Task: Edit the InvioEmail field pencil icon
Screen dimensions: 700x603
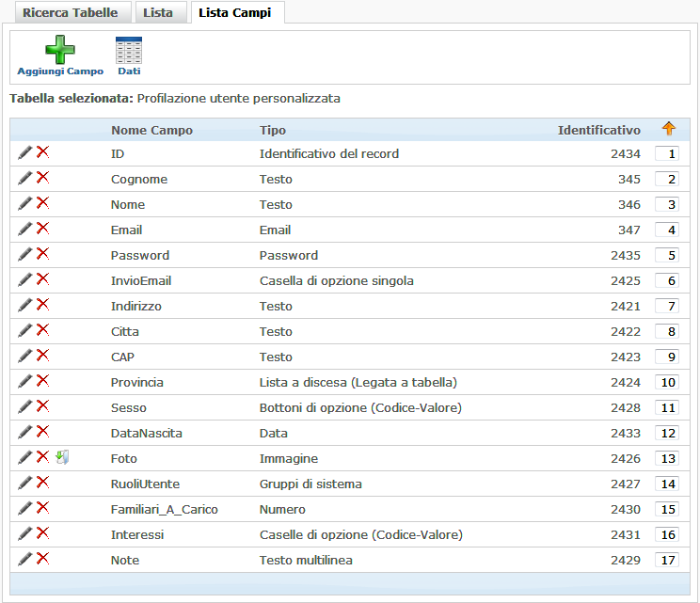Action: coord(25,279)
